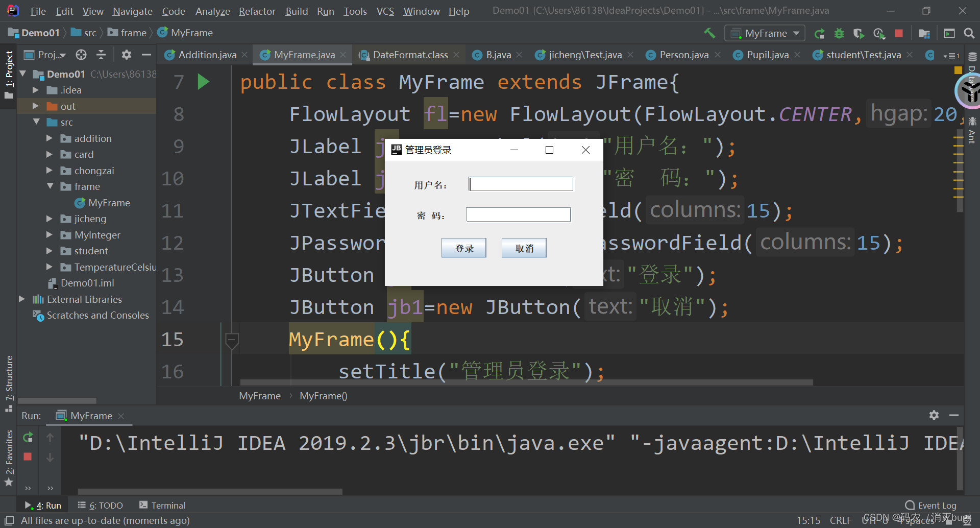
Task: Open Search Everywhere magnifier
Action: pyautogui.click(x=969, y=33)
